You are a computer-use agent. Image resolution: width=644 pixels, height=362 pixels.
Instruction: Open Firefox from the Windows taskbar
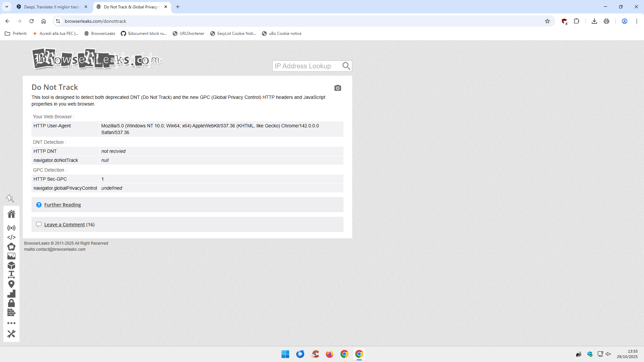tap(329, 354)
